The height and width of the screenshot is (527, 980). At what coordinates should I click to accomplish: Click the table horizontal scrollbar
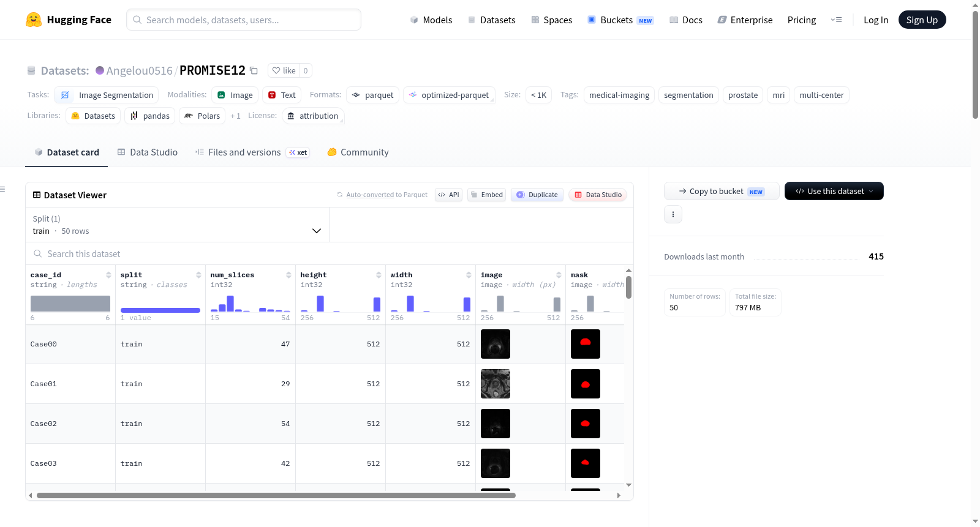click(x=276, y=495)
